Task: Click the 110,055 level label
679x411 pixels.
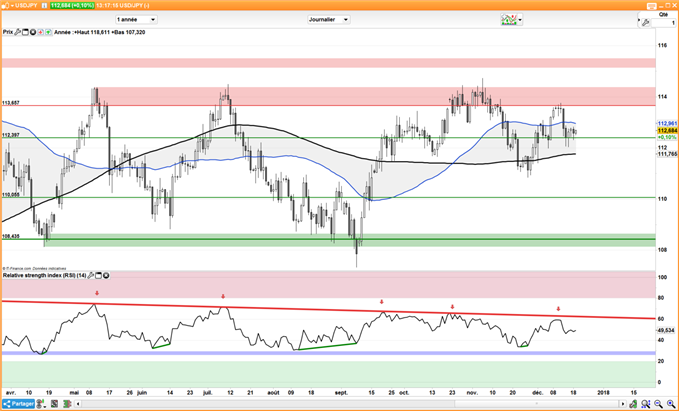Action: pos(11,195)
